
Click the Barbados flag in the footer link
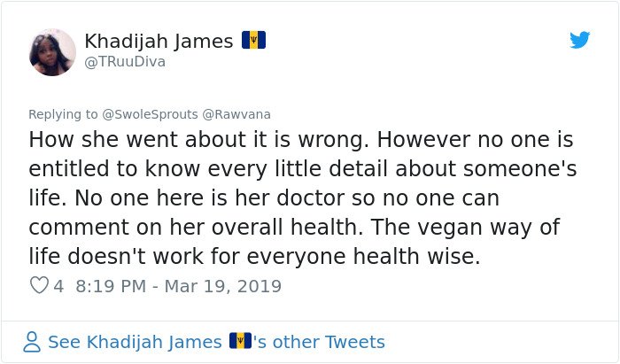click(240, 341)
